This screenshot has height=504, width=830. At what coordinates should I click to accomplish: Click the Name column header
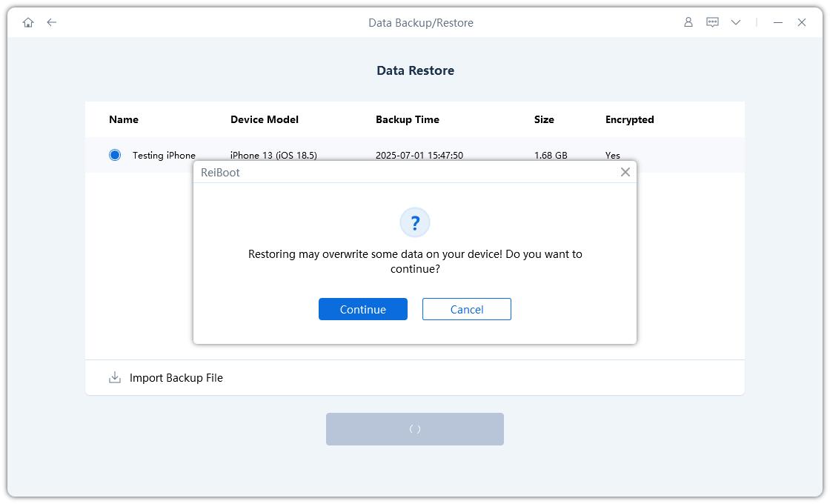pos(124,119)
